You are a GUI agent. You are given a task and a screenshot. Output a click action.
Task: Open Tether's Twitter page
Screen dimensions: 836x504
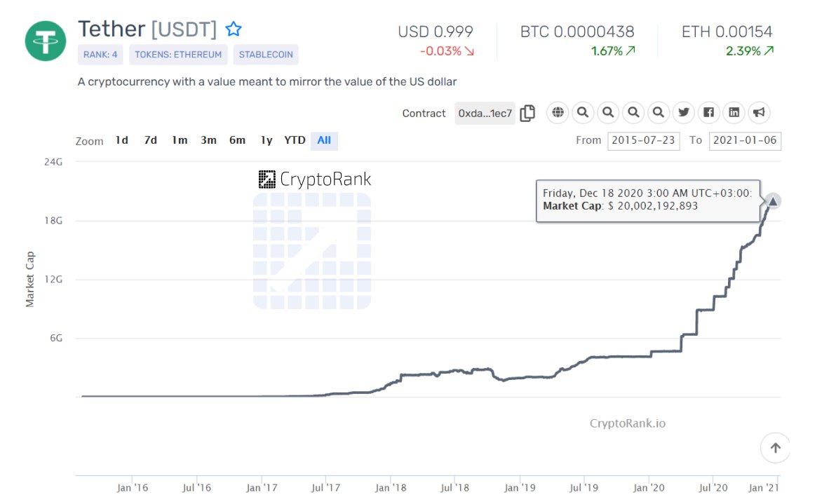pos(684,112)
